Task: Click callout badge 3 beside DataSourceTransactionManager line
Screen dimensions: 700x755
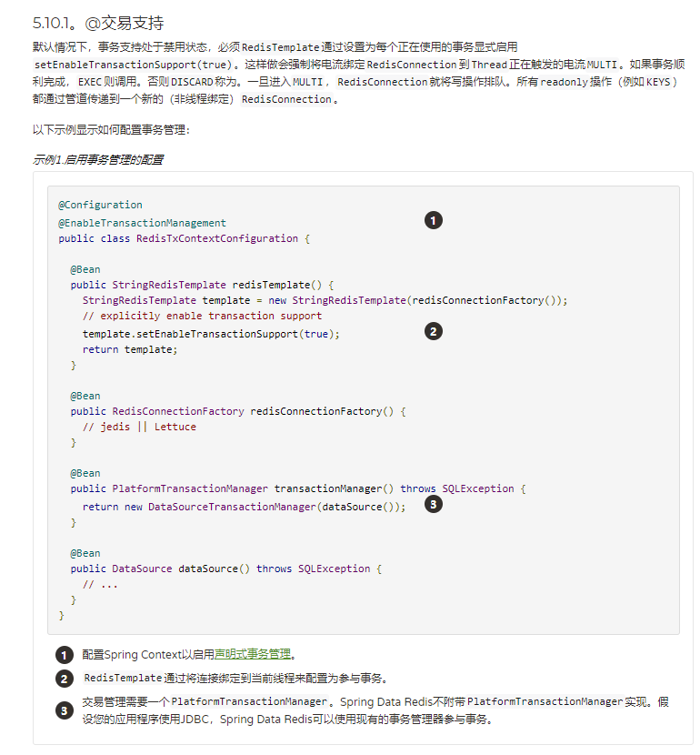Action: point(433,504)
